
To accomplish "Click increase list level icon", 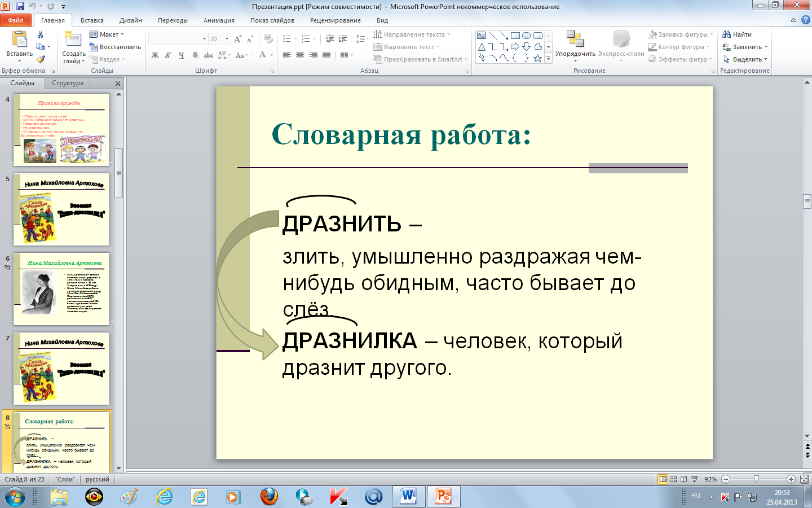I will pos(343,39).
